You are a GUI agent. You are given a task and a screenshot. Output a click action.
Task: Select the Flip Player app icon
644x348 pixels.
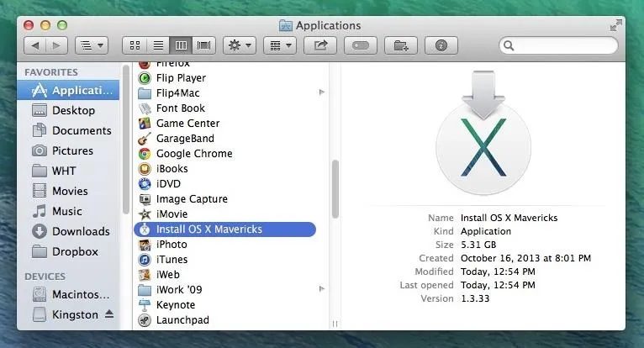point(145,77)
